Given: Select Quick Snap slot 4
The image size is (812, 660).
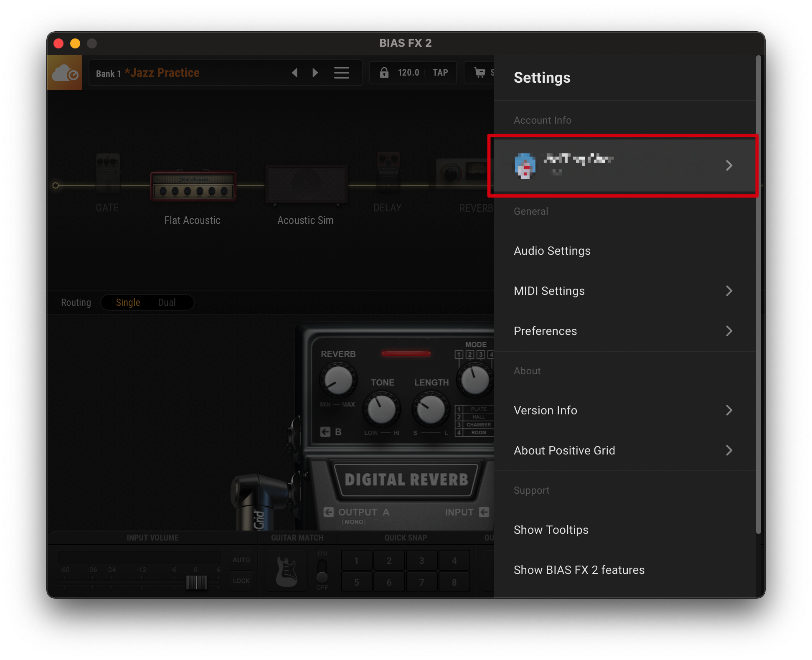Looking at the screenshot, I should 454,561.
